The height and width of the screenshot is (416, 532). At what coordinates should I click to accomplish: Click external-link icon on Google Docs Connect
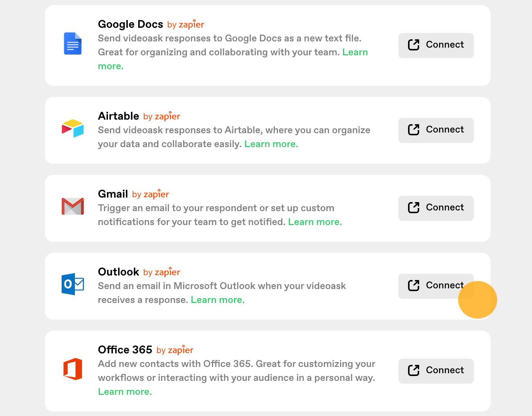point(414,45)
